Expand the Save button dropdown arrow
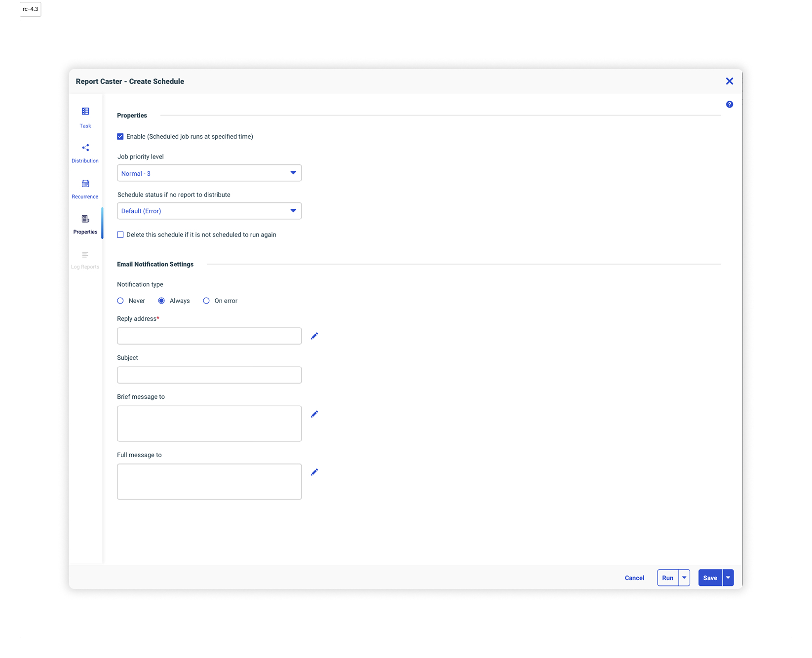This screenshot has width=812, height=658. click(x=728, y=578)
